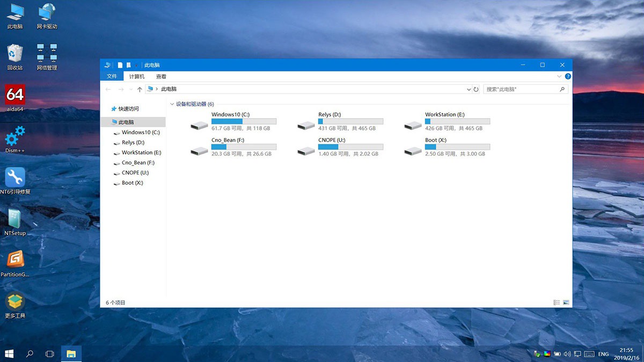Collapse the 设备和驱动器 group

172,104
